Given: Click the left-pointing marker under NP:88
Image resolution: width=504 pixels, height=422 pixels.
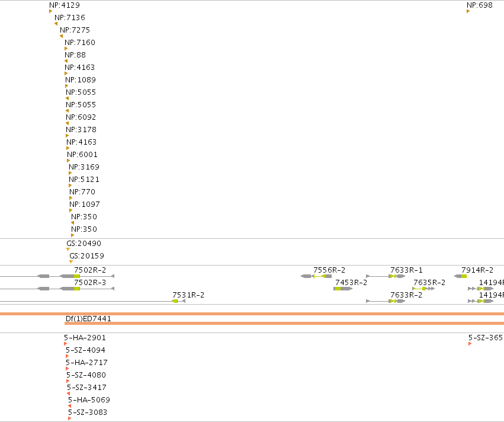Looking at the screenshot, I should coord(66,61).
